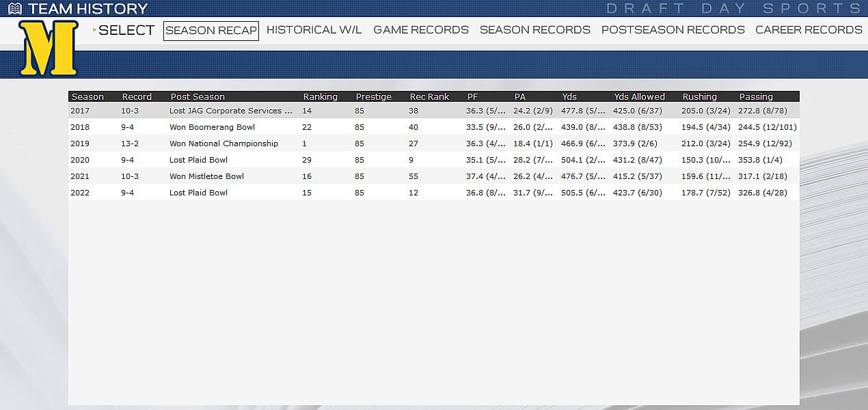Click the ranking value 29 for 2020
The height and width of the screenshot is (410, 868).
click(x=307, y=160)
